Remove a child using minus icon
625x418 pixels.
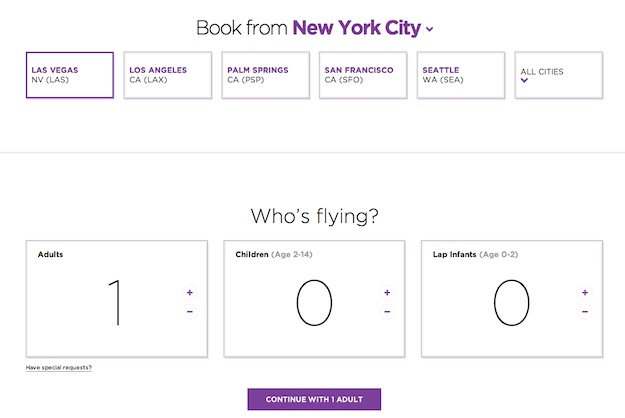coord(387,311)
